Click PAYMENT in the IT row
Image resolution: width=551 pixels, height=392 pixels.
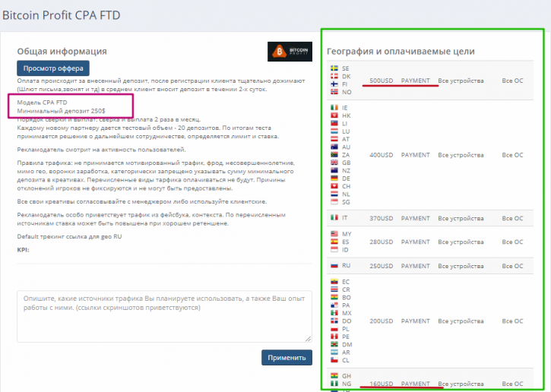pos(416,218)
